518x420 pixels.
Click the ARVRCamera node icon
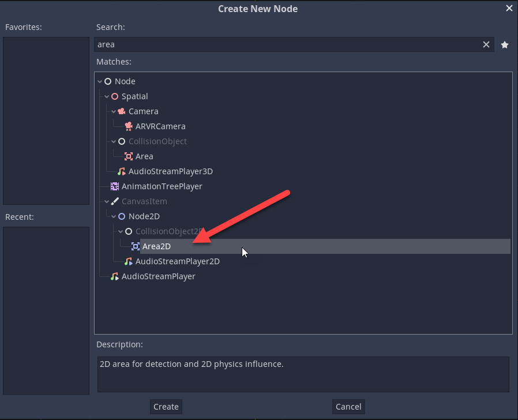[x=129, y=126]
